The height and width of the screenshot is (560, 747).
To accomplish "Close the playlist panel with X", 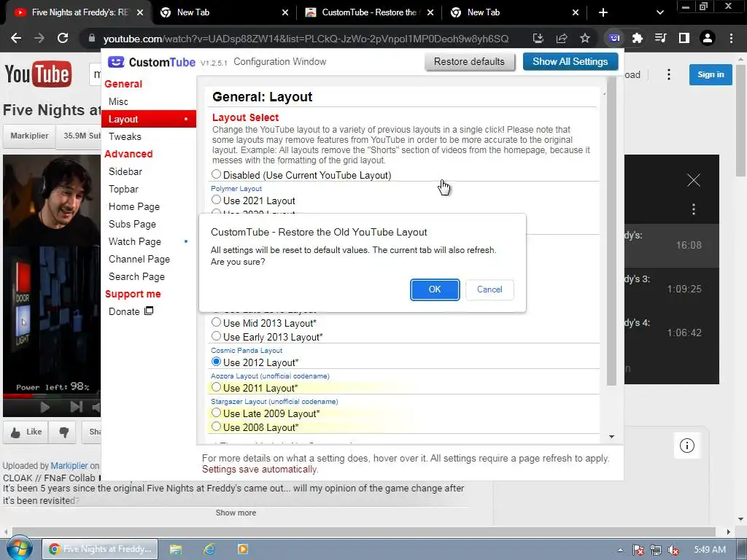I will tap(694, 180).
